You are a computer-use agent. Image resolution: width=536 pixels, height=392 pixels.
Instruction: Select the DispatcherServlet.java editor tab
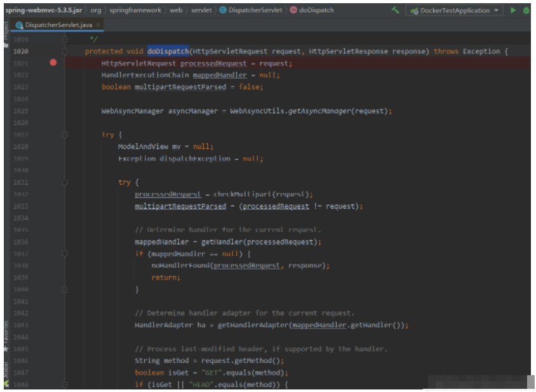(x=58, y=25)
